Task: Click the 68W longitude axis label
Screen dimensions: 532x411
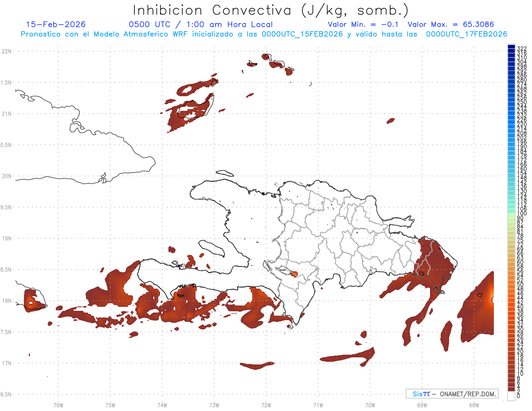Action: pyautogui.click(x=473, y=405)
